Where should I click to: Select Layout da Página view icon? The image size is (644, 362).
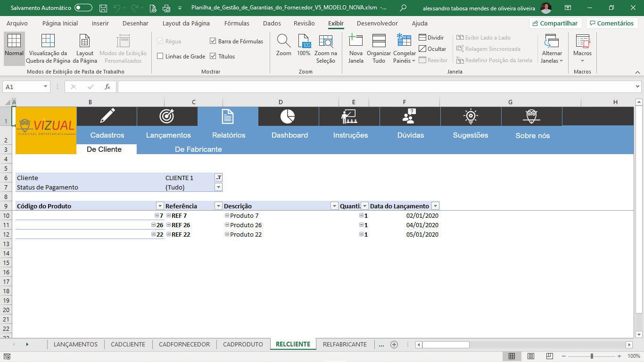pyautogui.click(x=84, y=41)
